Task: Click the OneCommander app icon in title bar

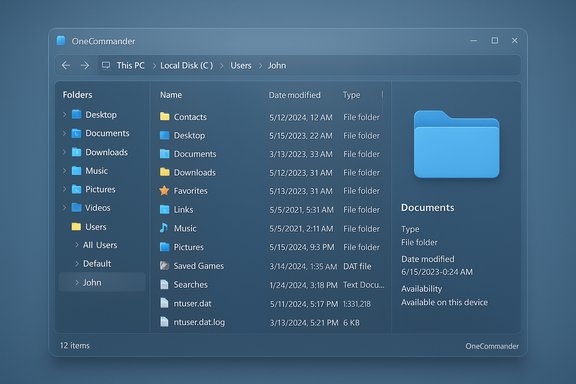Action: [61, 40]
